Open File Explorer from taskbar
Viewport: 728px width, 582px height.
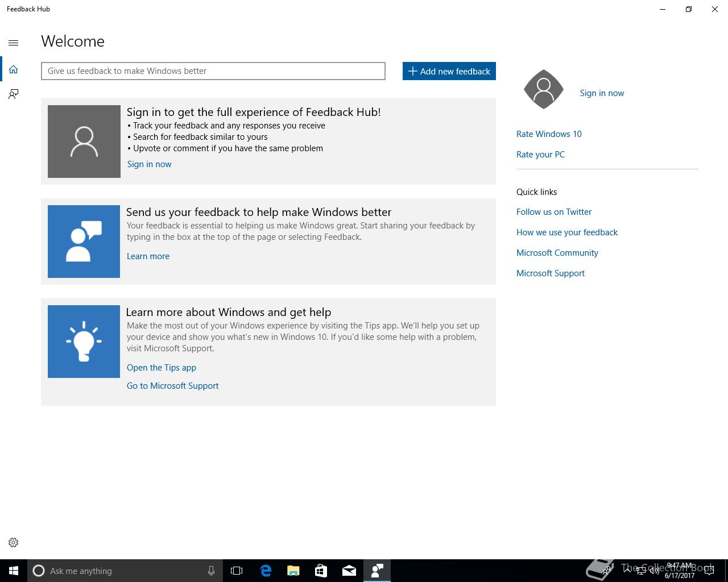(x=293, y=571)
